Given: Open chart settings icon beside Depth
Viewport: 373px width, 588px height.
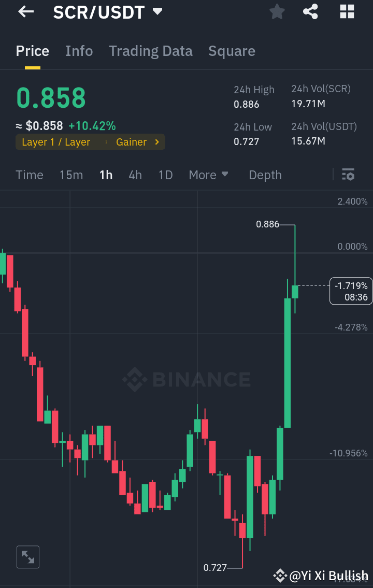Looking at the screenshot, I should (x=348, y=175).
